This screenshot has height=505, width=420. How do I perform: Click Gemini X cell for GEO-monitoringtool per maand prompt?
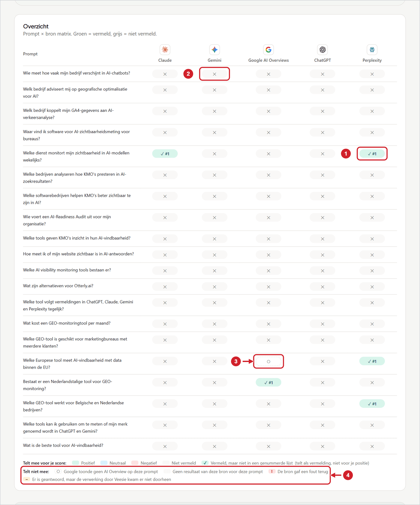pos(214,324)
